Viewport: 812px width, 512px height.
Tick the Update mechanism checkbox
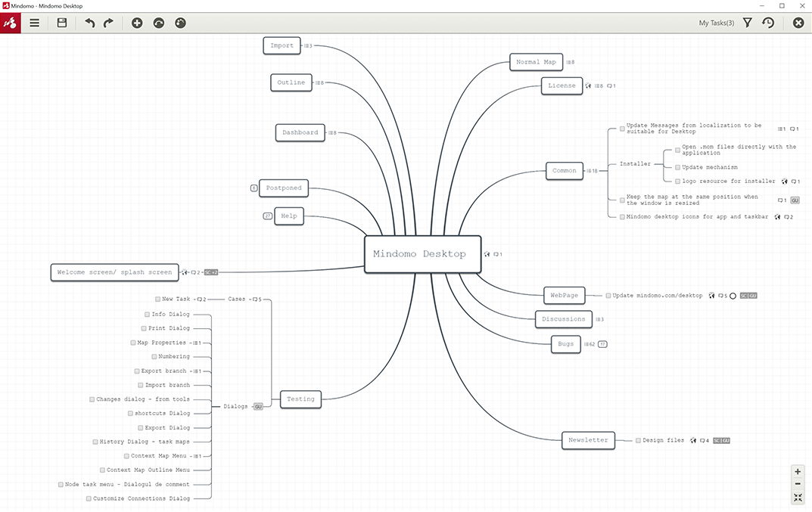click(x=677, y=167)
